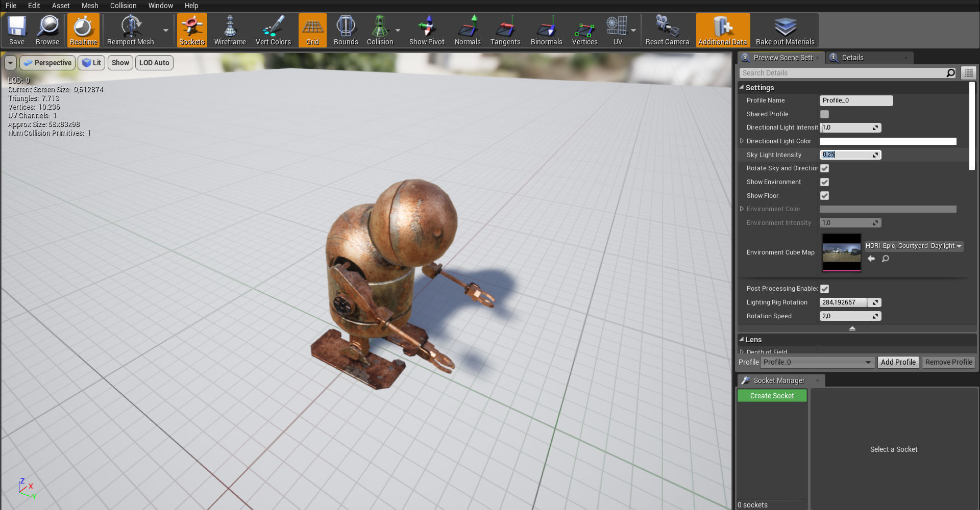Uncheck Show Floor checkbox
The width and height of the screenshot is (980, 510).
pos(824,196)
